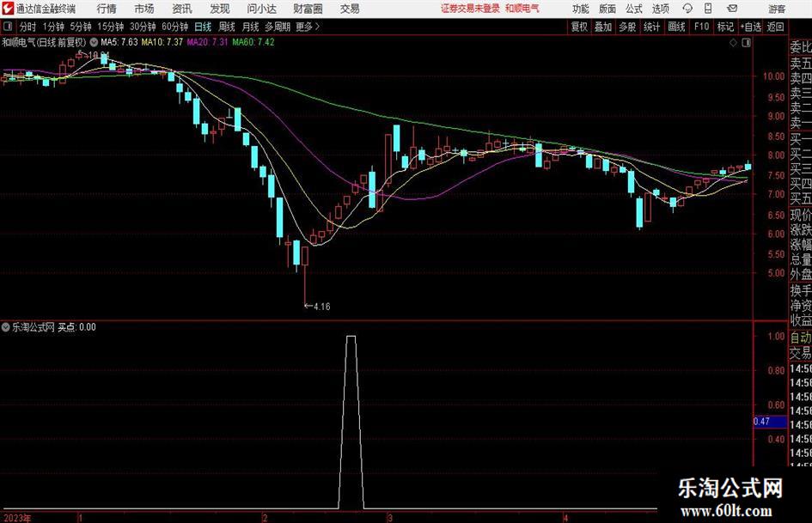The width and height of the screenshot is (812, 523).
Task: Switch to the 15分钟 period
Action: click(111, 27)
